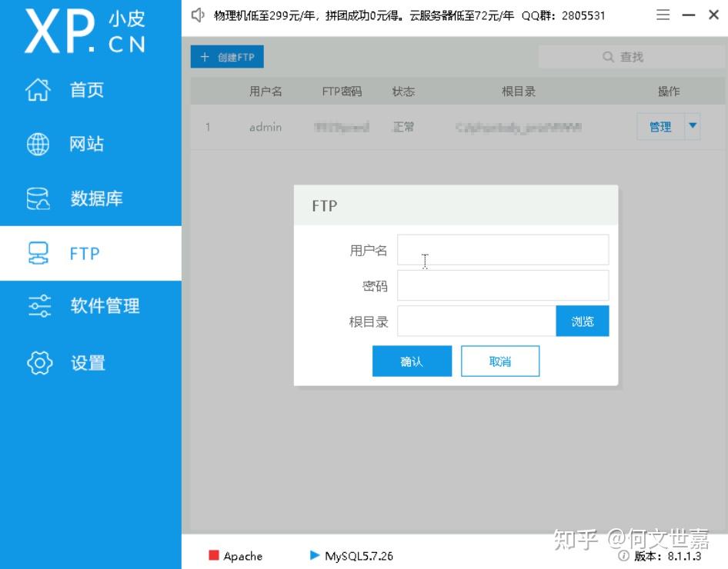Viewport: 728px width, 569px height.
Task: Click the Apache status indicator square
Action: (x=215, y=555)
